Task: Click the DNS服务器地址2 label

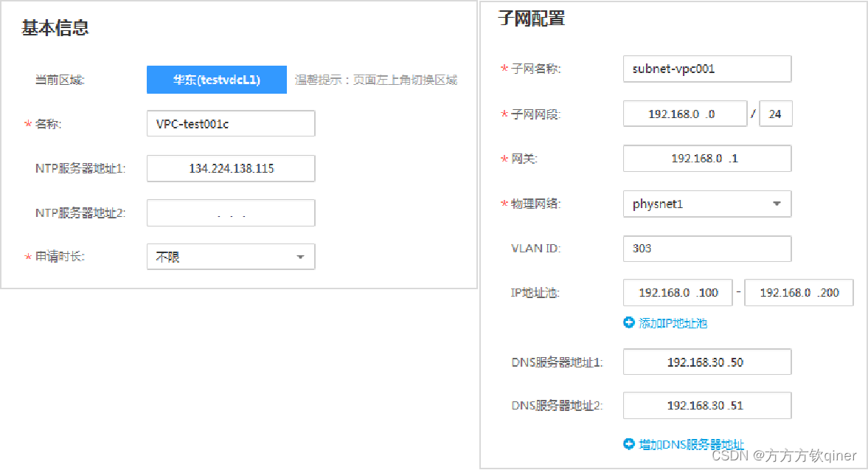Action: point(557,406)
